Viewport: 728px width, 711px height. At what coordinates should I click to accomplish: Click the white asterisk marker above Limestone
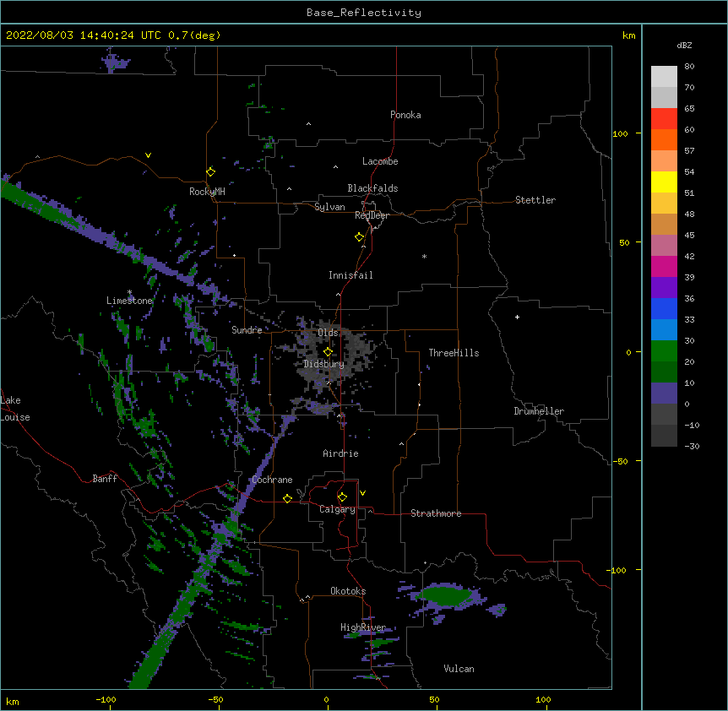click(x=129, y=292)
